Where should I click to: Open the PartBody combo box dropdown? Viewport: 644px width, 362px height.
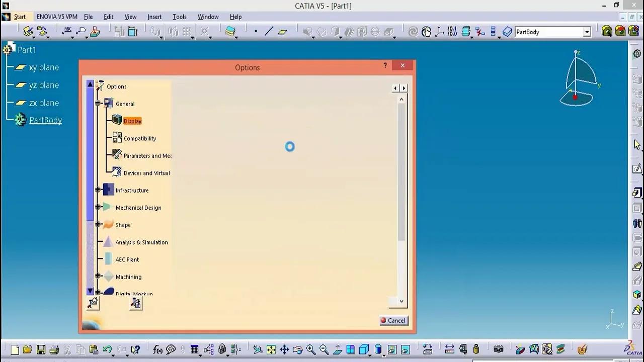point(587,32)
